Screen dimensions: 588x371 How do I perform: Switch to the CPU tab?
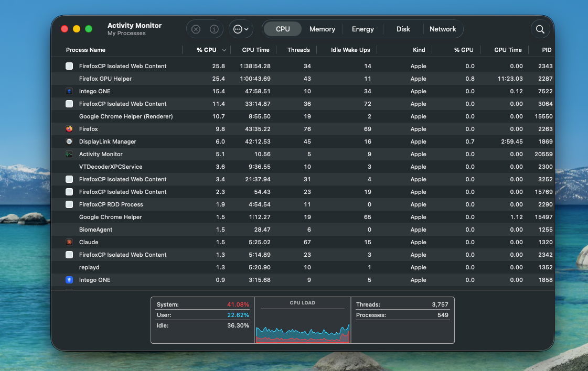coord(283,29)
